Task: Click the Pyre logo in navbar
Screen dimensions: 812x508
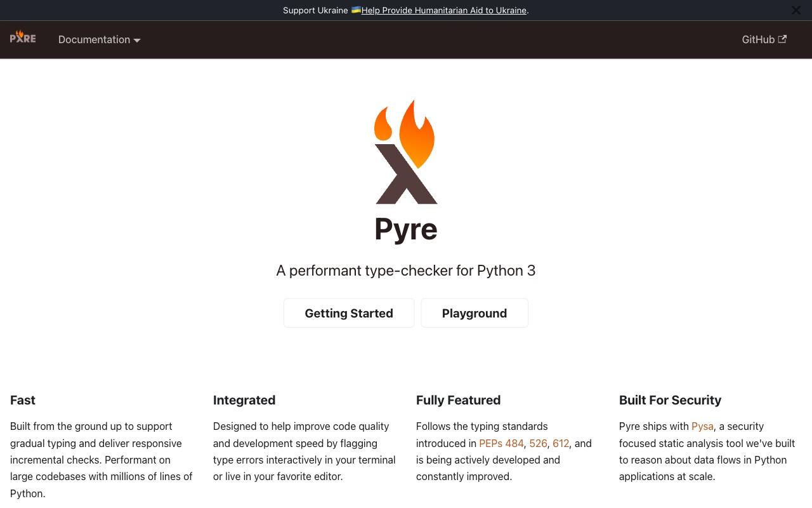Action: [x=23, y=37]
